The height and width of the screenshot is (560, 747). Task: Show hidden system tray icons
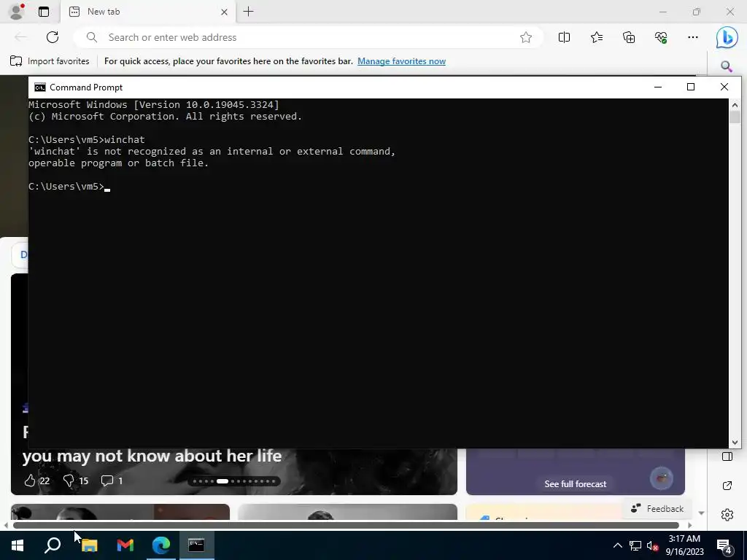coord(617,545)
